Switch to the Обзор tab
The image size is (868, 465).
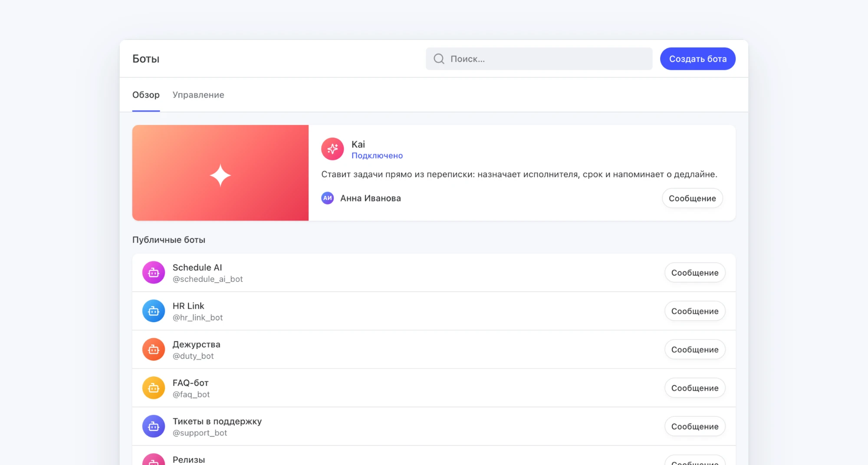point(146,95)
